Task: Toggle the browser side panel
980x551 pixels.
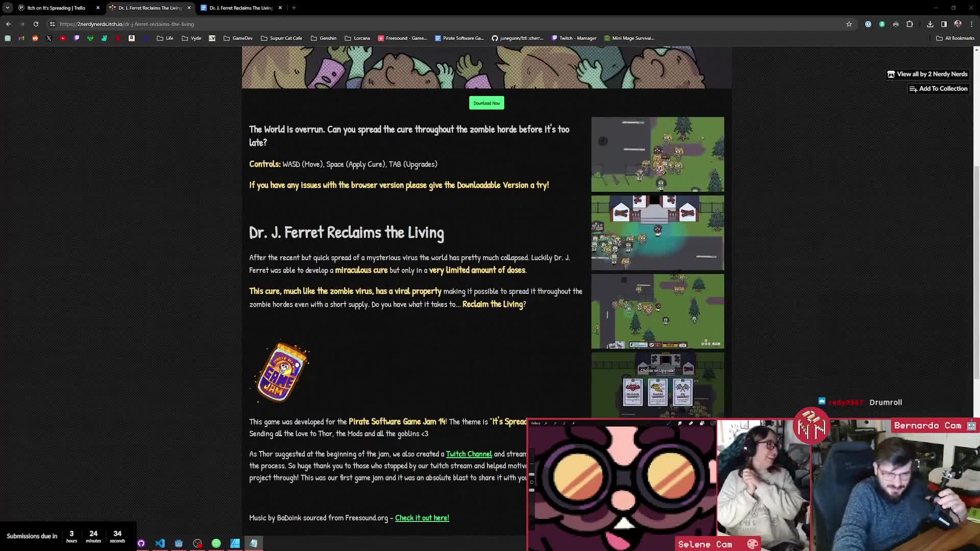Action: pyautogui.click(x=944, y=24)
